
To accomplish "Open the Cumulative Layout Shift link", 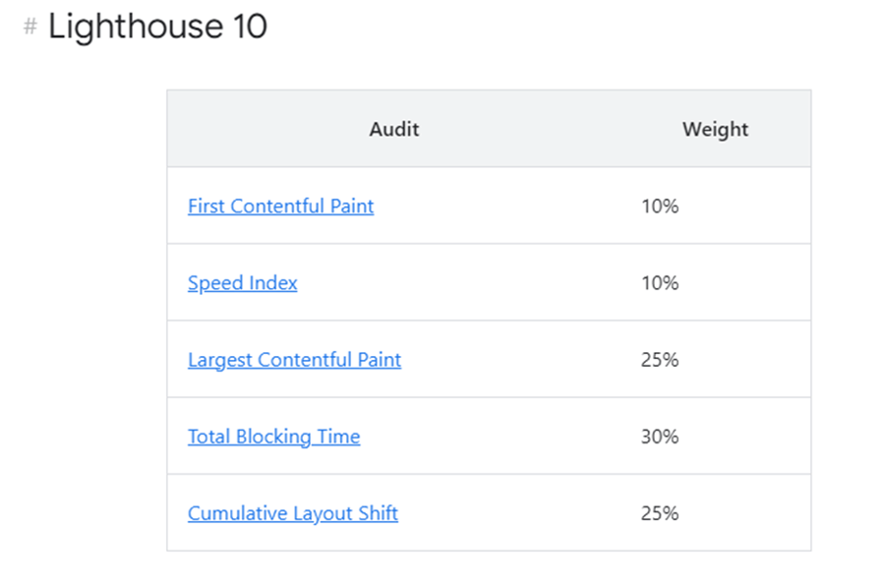I will tap(292, 512).
